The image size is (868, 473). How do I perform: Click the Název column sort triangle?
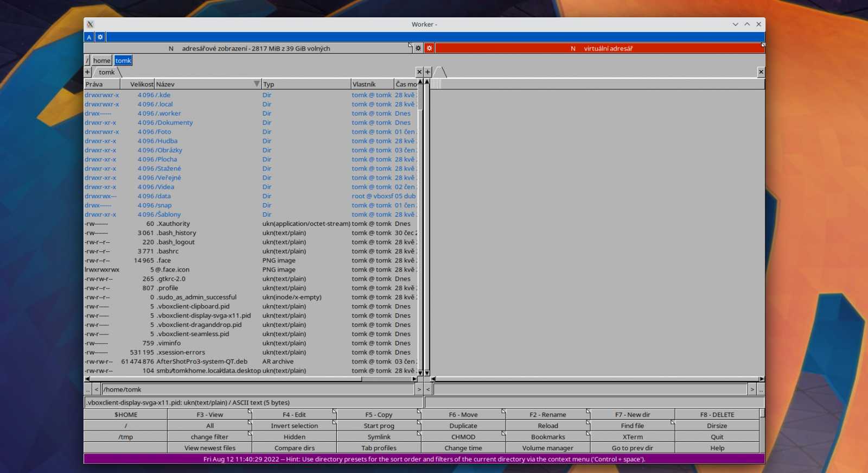coord(257,84)
